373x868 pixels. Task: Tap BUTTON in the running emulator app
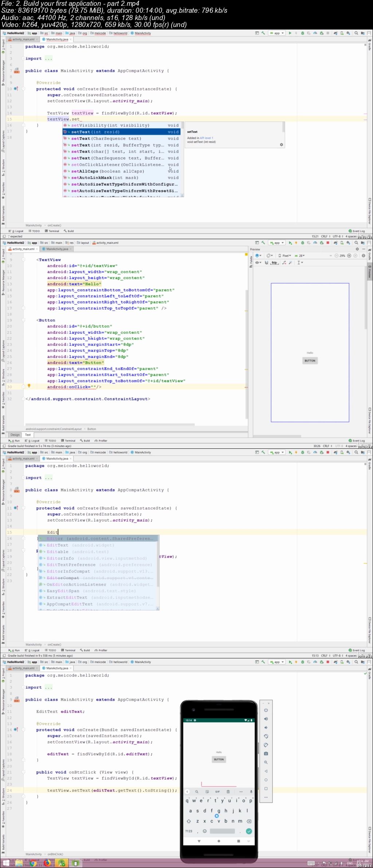tap(219, 759)
